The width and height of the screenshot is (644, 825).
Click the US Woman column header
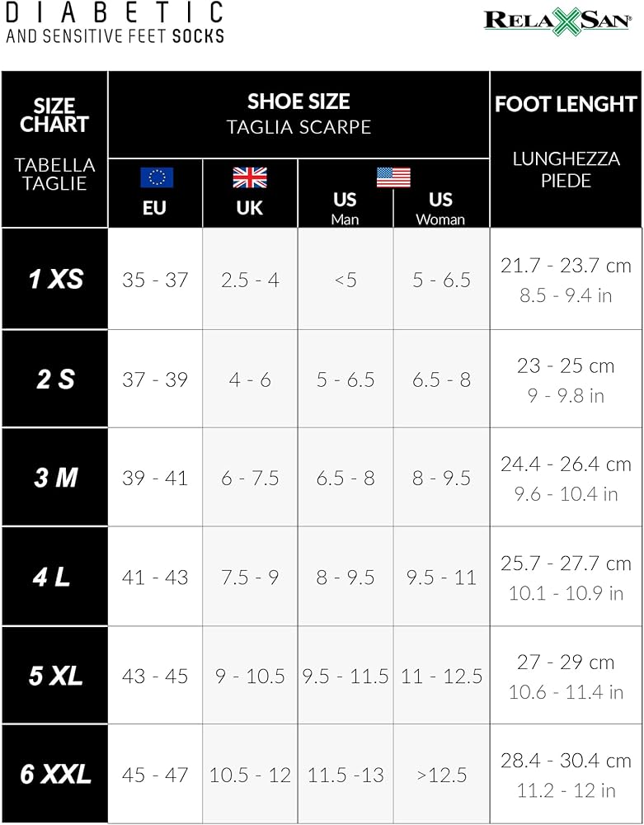(x=440, y=208)
